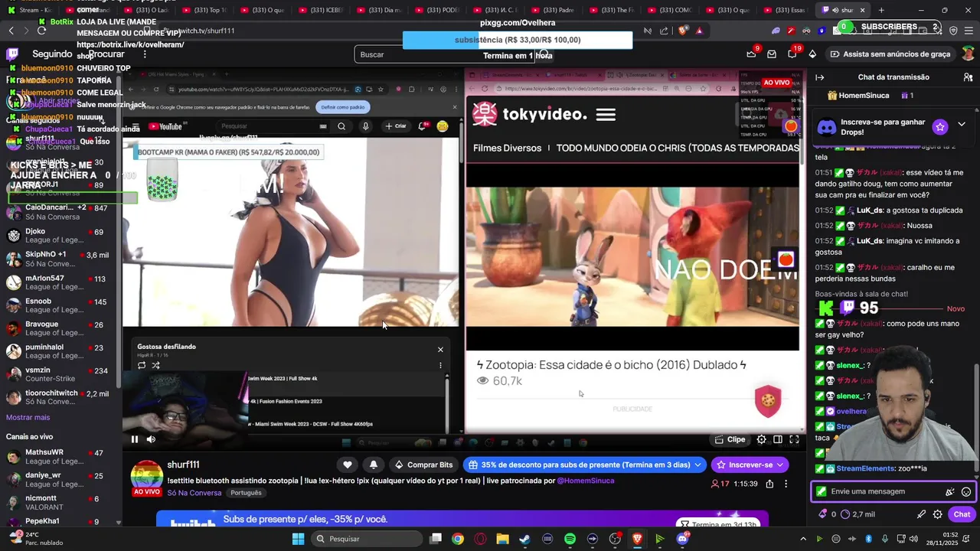The image size is (980, 551).
Task: Open the Inscrever-se subscribe dropdown
Action: click(750, 465)
